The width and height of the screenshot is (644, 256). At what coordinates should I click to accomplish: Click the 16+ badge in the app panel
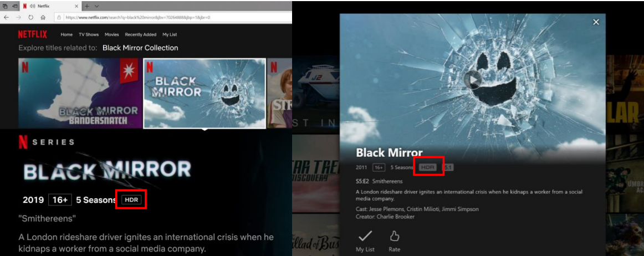click(x=379, y=168)
